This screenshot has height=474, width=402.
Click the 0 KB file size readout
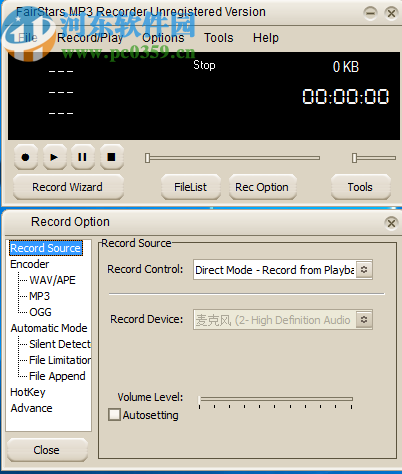click(x=346, y=67)
